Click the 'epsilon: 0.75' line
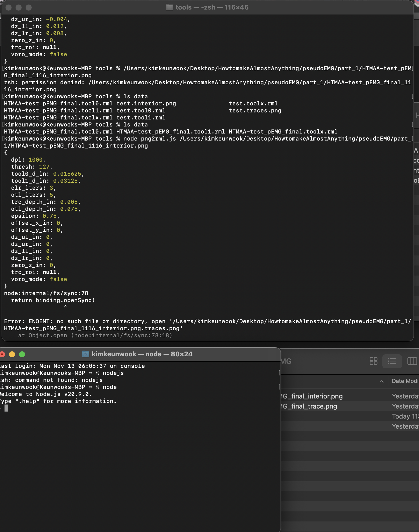 pyautogui.click(x=35, y=216)
